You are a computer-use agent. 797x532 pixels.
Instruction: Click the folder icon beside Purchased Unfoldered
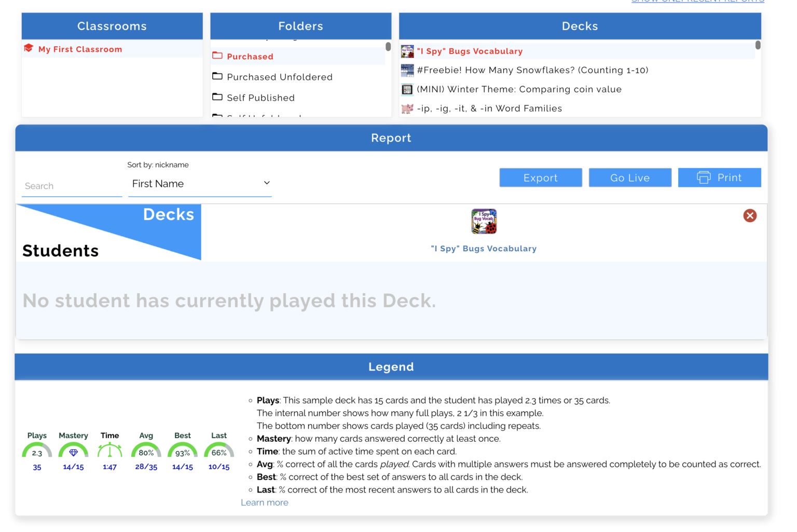coord(217,76)
